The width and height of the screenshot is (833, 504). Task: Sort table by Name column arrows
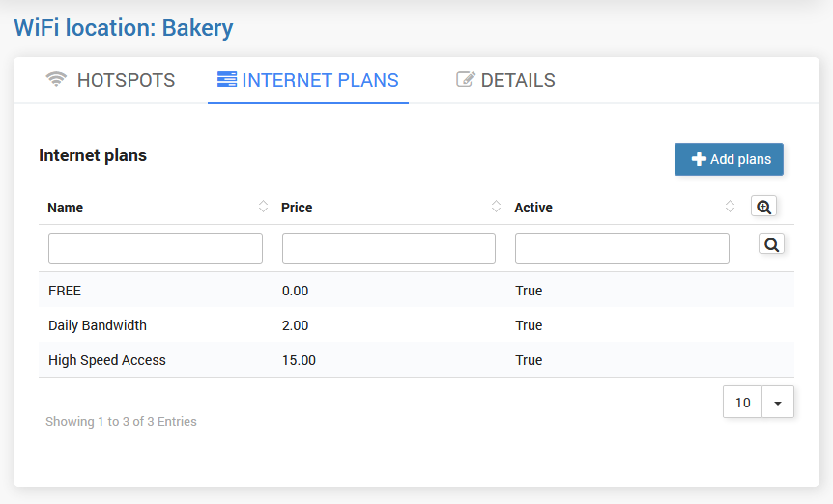coord(263,206)
